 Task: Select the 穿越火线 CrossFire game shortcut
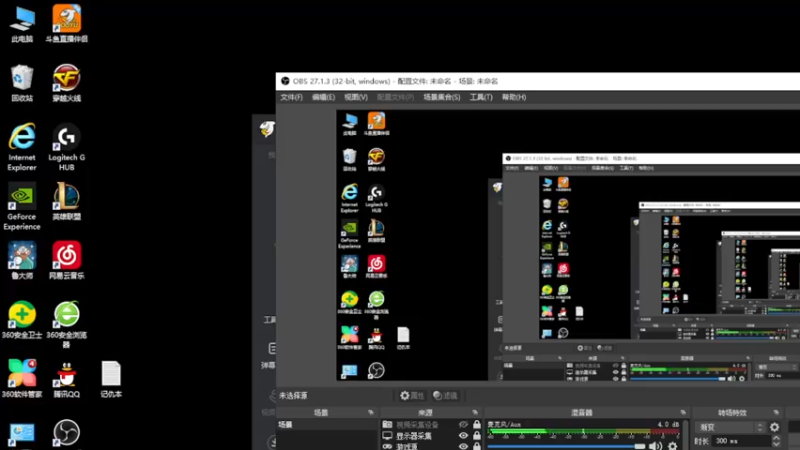pos(66,83)
